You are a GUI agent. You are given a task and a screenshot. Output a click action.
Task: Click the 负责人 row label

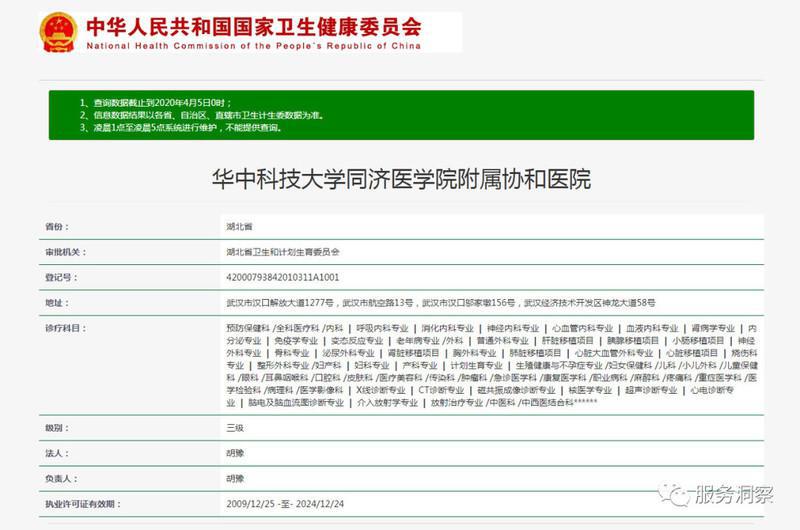[58, 478]
